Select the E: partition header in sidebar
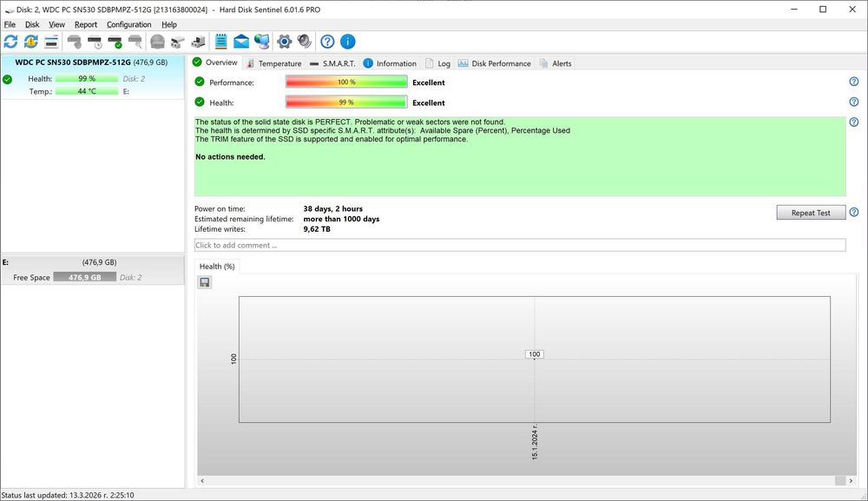Screen dimensions: 868x501 pyautogui.click(x=93, y=262)
